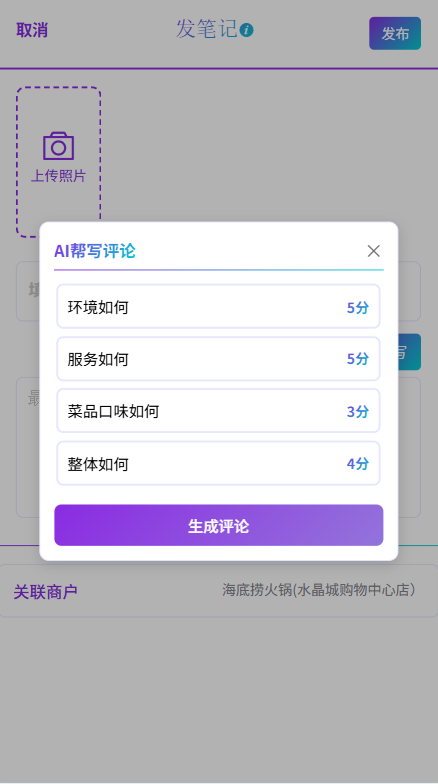Click the partially hidden AI write button
Viewport: 438px width, 784px height.
(410, 352)
